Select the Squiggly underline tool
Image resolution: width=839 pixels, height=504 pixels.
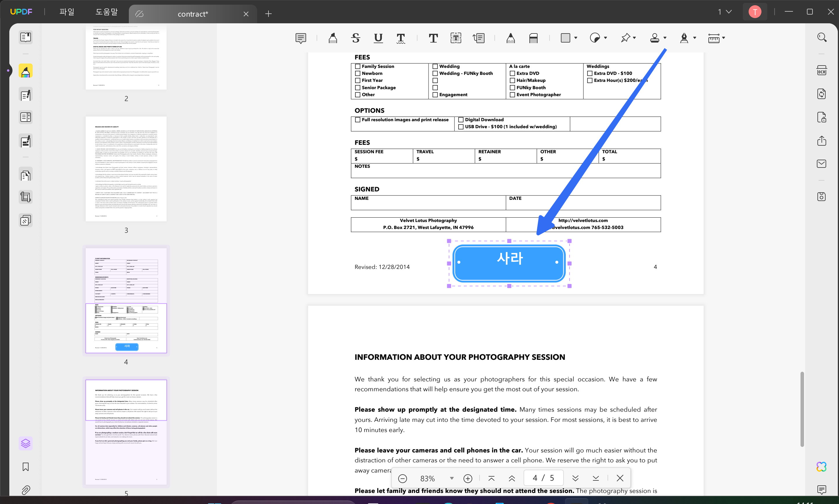coord(401,38)
